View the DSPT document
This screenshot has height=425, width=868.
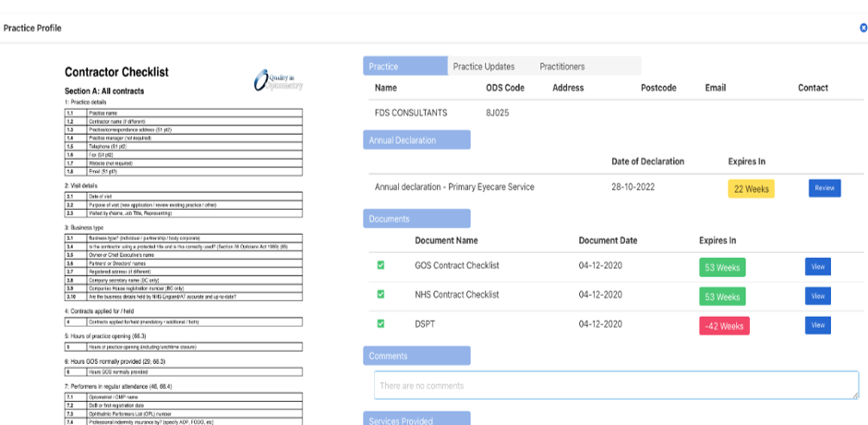817,325
